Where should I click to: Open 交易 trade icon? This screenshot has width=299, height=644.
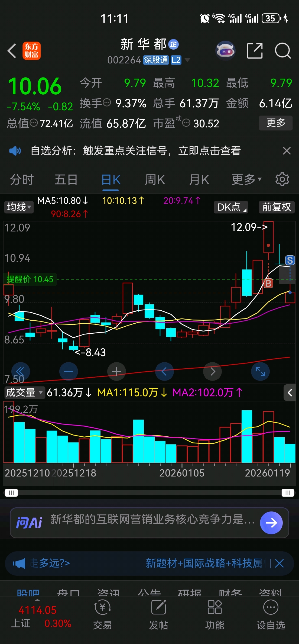[x=102, y=614]
